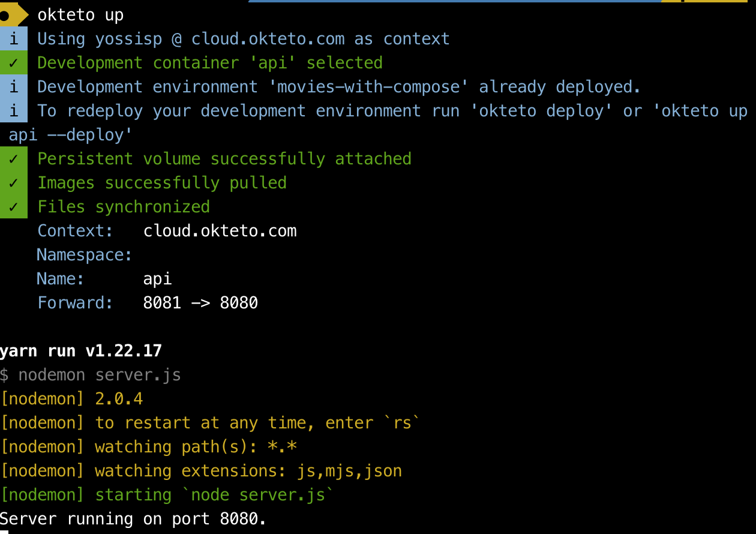Click the info badge beside 'Using yossisp'
756x534 pixels.
14,39
